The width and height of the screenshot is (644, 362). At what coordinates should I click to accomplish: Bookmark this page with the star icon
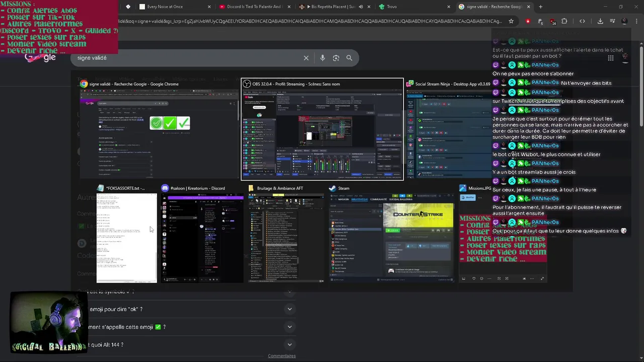point(511,21)
